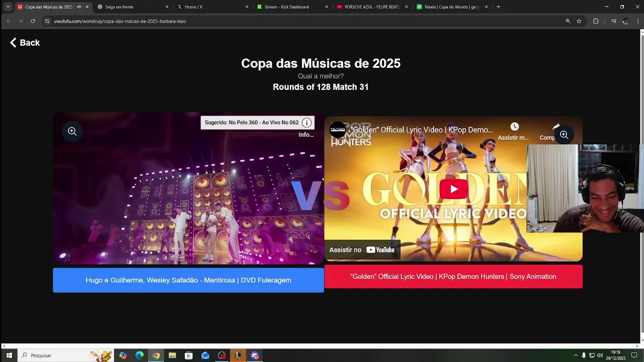Switch to Seiga em frente tab
The width and height of the screenshot is (644, 362).
click(132, 7)
